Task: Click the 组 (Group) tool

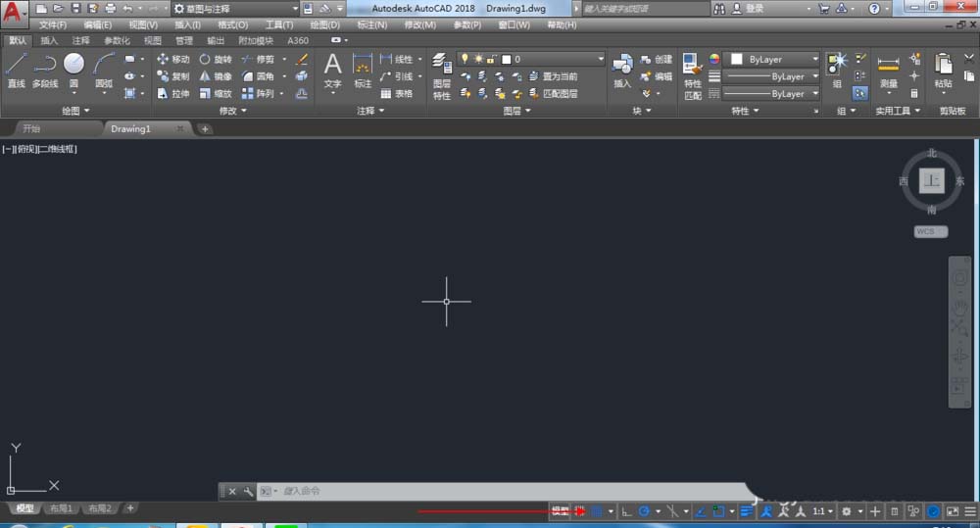Action: tap(837, 71)
